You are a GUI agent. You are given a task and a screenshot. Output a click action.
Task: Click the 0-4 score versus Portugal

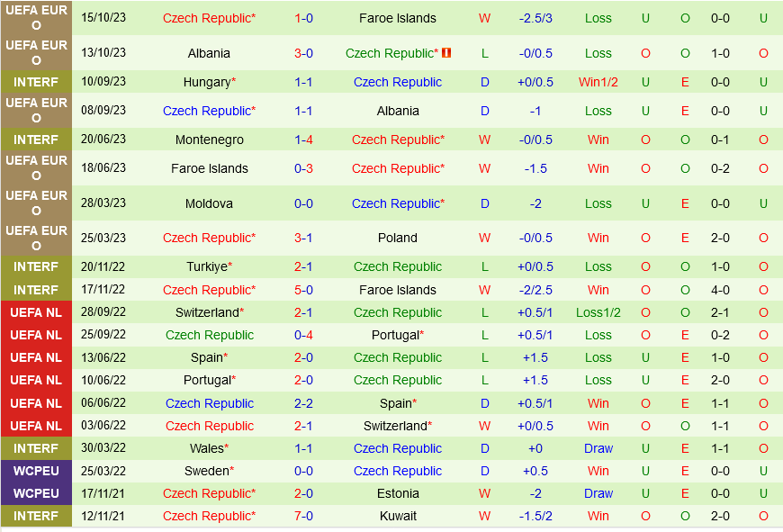click(x=303, y=335)
